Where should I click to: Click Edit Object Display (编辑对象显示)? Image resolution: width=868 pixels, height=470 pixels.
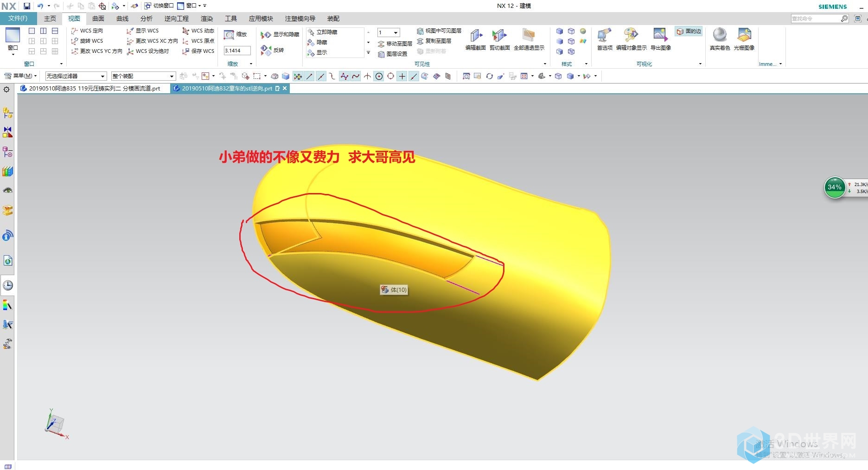pos(631,39)
